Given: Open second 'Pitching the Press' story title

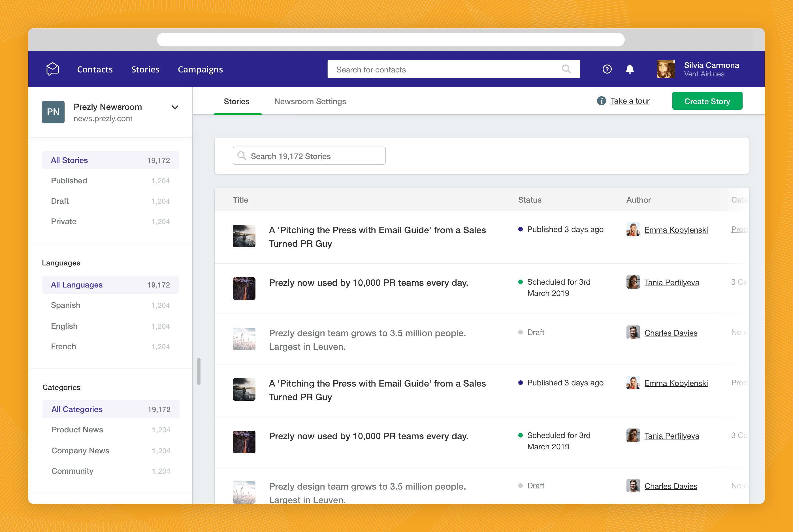Looking at the screenshot, I should (378, 390).
